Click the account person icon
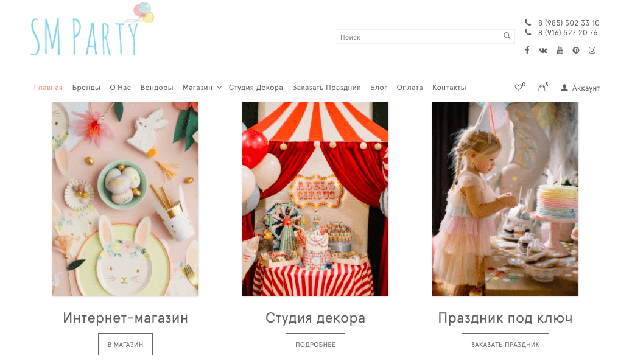Screen dimensions: 632x364 (564, 88)
